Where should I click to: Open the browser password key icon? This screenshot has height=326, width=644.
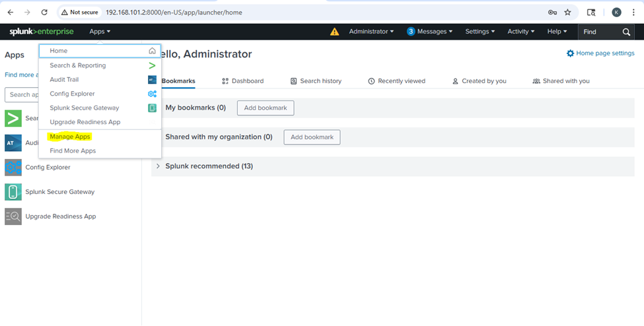pos(552,13)
